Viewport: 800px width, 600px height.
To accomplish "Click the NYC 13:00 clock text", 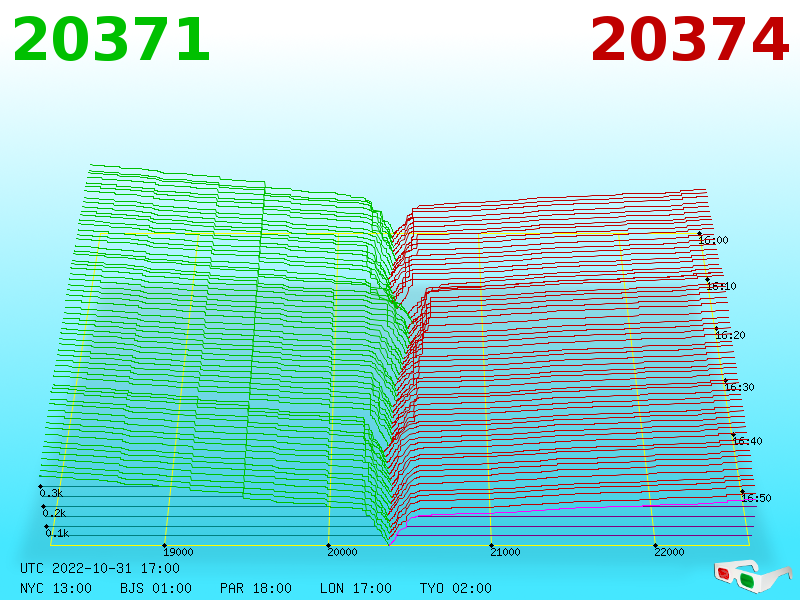I will coord(56,588).
